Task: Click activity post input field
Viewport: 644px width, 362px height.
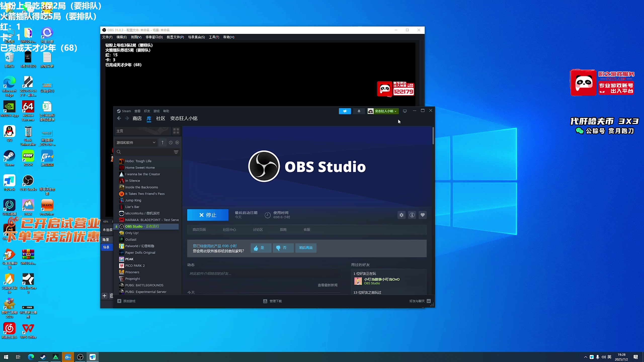Action: tap(264, 274)
